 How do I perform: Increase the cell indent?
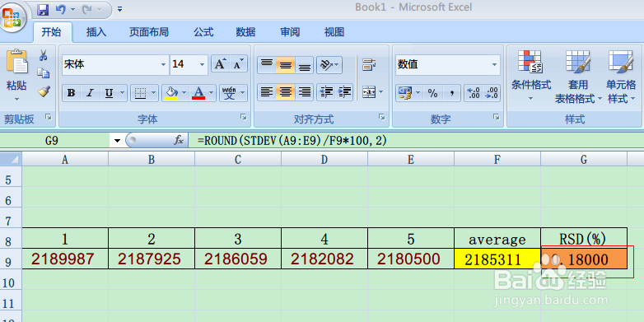tap(345, 92)
